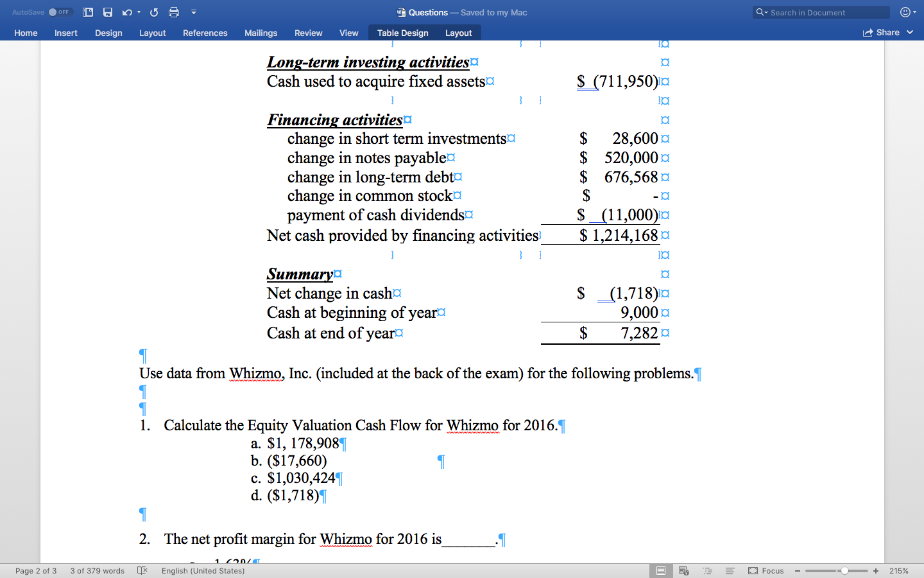Expand the Undo history dropdown arrow
Viewport: 924px width, 578px height.
[x=139, y=12]
